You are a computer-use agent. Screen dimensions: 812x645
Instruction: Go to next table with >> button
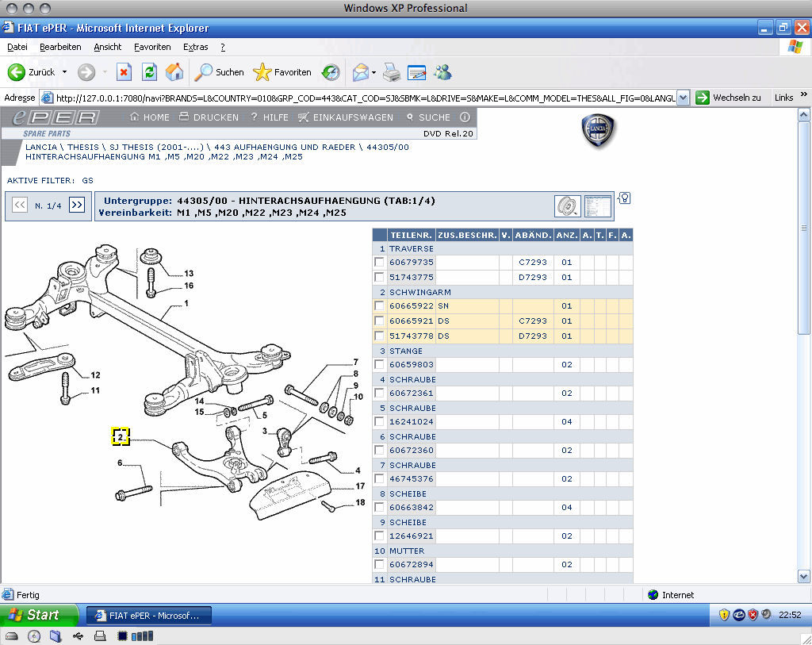point(77,205)
